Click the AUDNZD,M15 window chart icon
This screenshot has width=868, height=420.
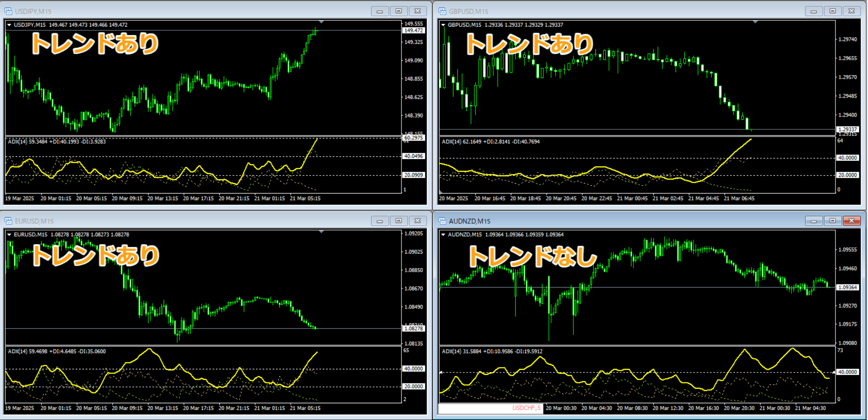442,221
